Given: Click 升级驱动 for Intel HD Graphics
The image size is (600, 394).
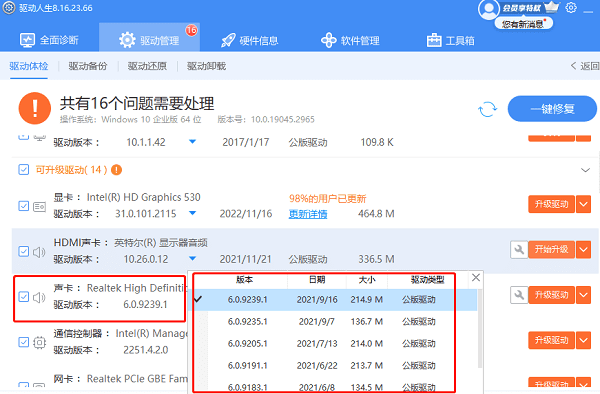Looking at the screenshot, I should point(551,204).
